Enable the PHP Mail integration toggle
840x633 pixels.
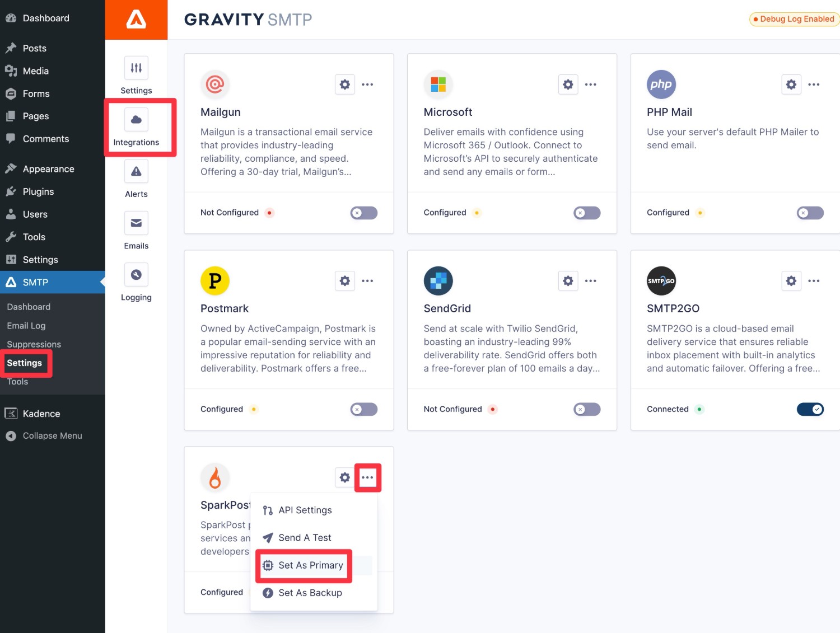click(x=810, y=213)
